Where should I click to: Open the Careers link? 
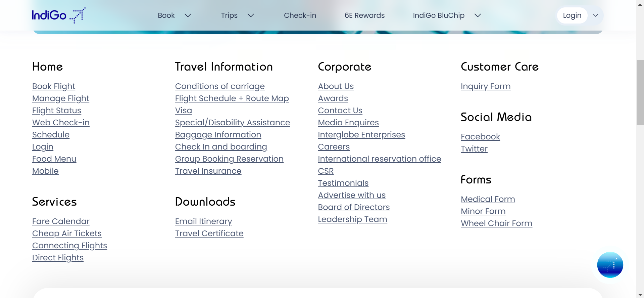(x=334, y=147)
